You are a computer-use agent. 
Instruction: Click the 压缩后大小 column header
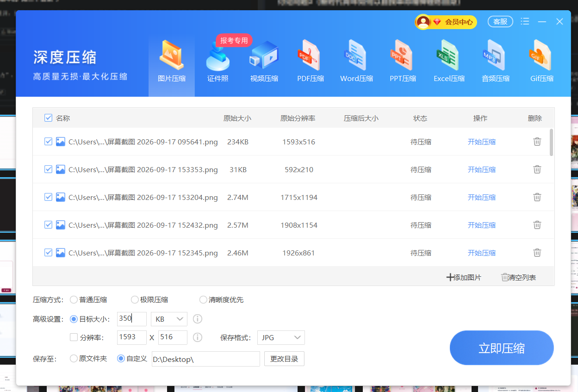pos(361,118)
